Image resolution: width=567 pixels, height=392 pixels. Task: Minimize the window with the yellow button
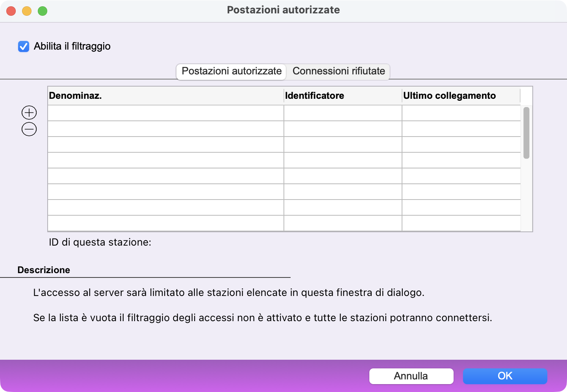click(x=27, y=11)
